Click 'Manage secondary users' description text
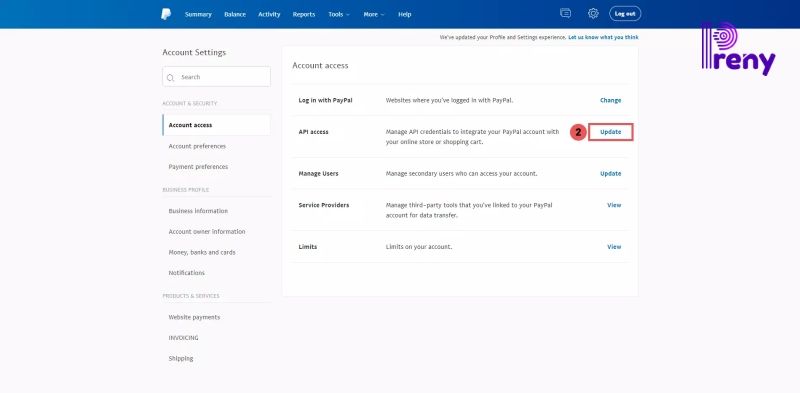Screen dimensions: 800x393 461,174
